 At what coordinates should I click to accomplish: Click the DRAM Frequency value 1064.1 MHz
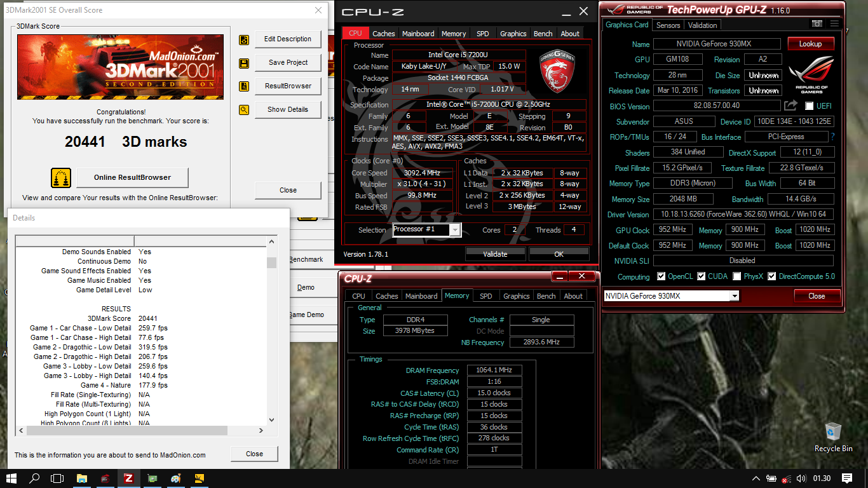coord(494,370)
